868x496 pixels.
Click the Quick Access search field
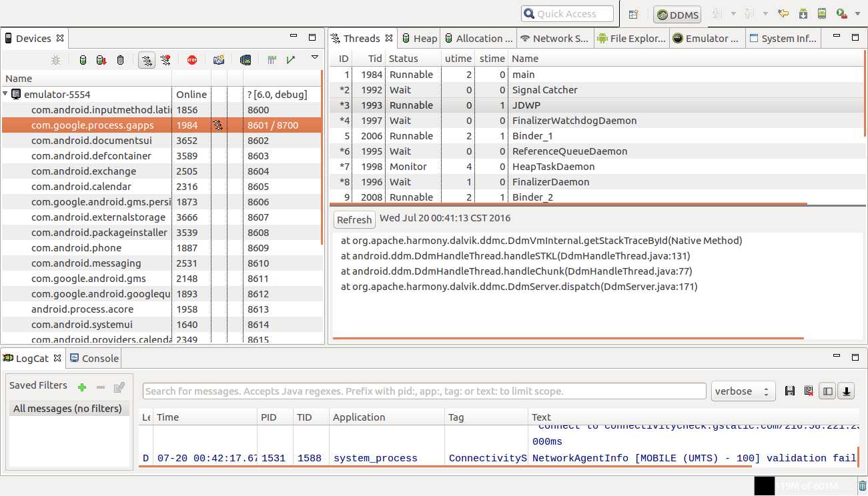point(567,14)
